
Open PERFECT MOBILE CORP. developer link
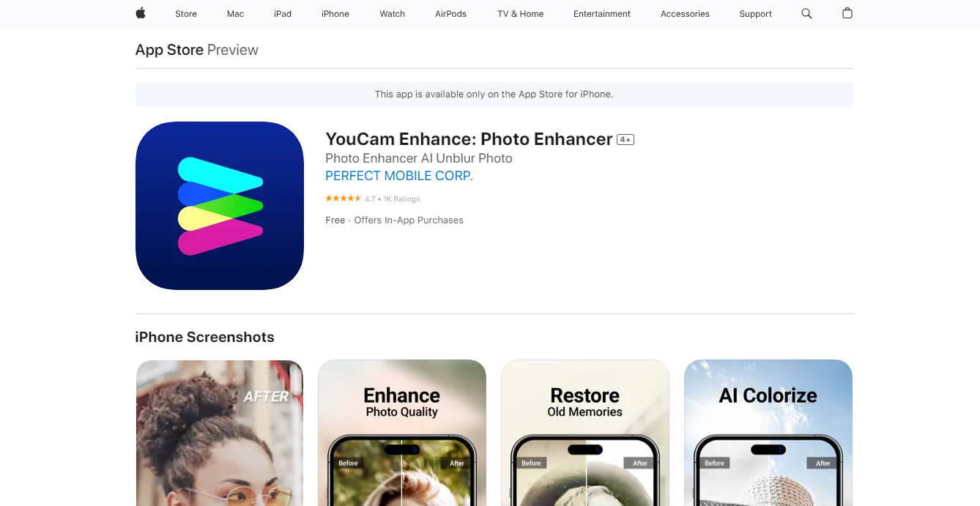click(x=399, y=176)
